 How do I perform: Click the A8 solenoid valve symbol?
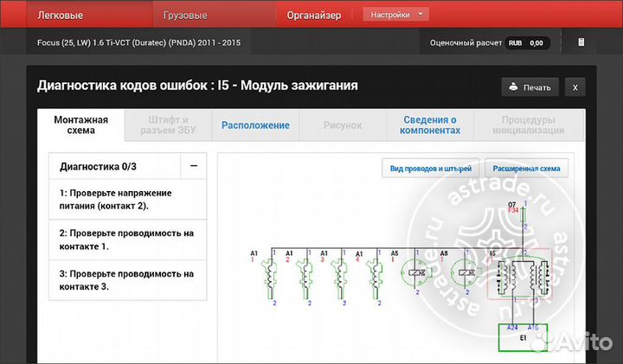(x=466, y=272)
